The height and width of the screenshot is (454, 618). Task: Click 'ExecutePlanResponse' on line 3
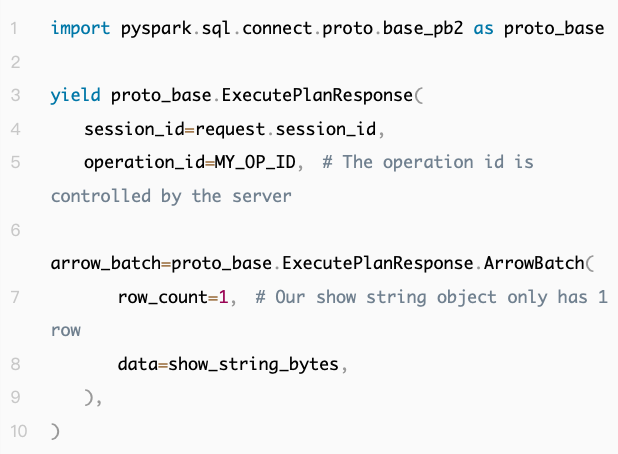point(317,96)
